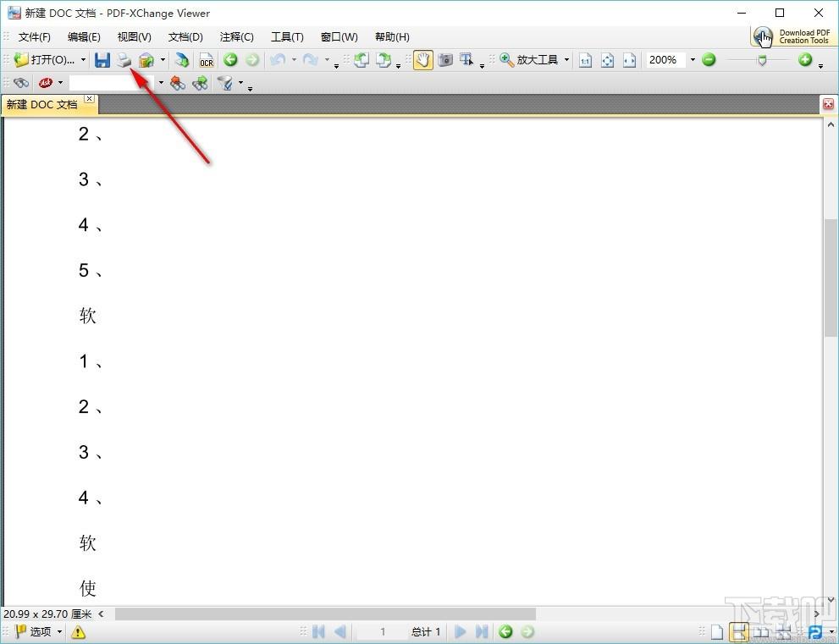Click the find previous binoculars icon
The image size is (839, 644).
coord(178,83)
